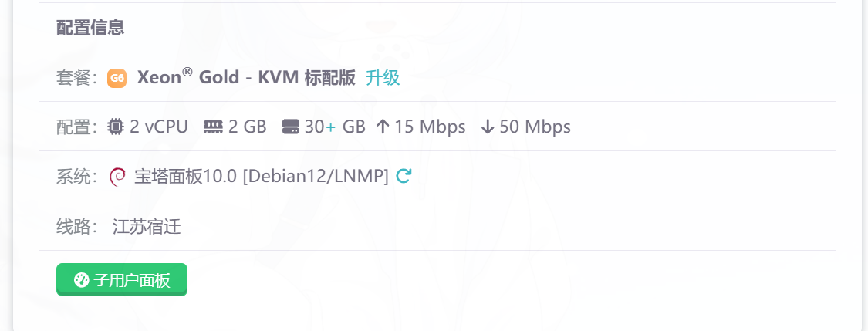Click the red Debian swirl logo
Screen dimensions: 868x331
(118, 177)
